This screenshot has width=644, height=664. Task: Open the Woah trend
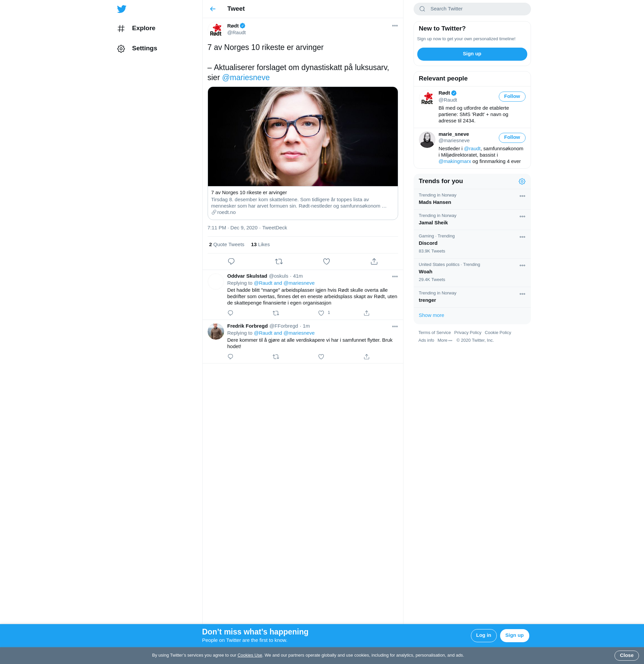(x=472, y=273)
